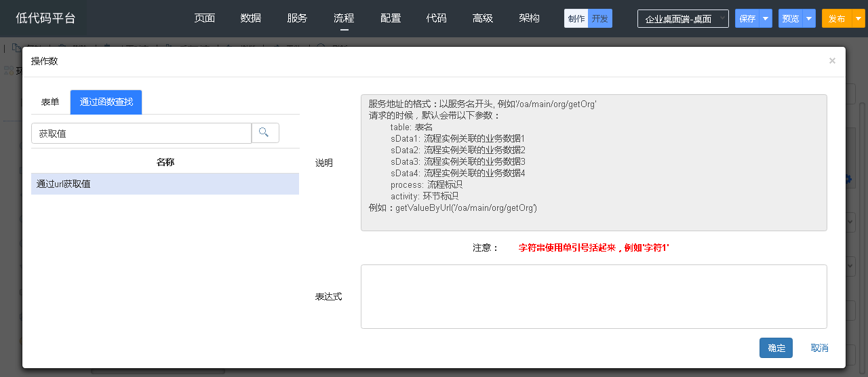Select the 通过函数查找 tab

coord(106,102)
